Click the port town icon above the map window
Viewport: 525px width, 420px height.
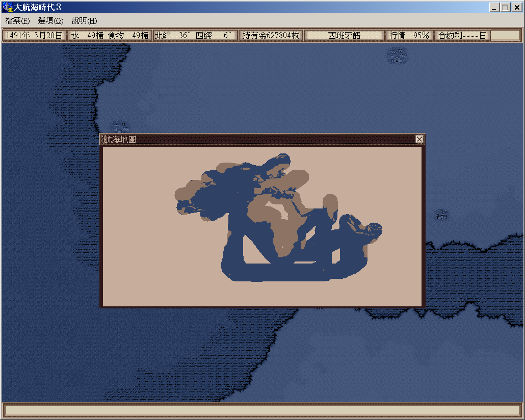point(120,127)
